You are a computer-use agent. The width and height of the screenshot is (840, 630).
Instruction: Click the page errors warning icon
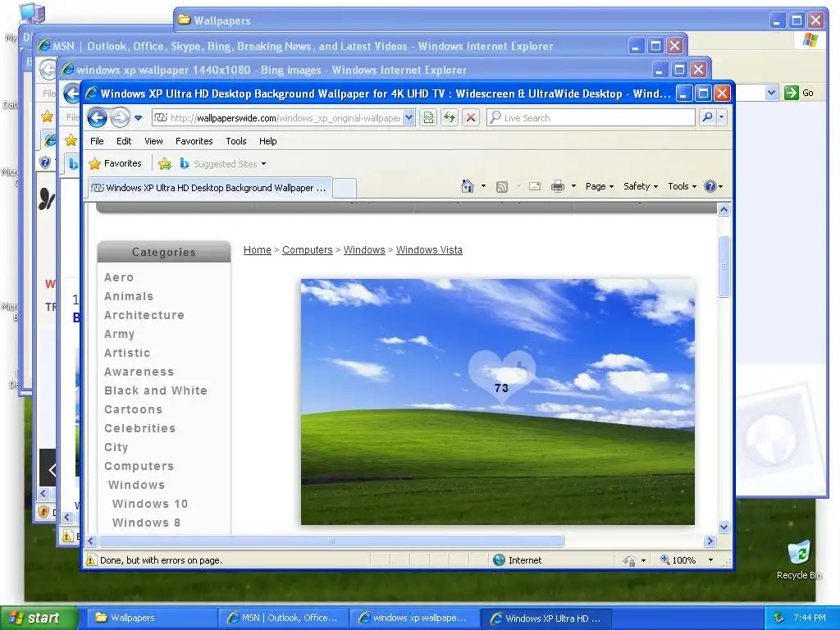tap(91, 559)
